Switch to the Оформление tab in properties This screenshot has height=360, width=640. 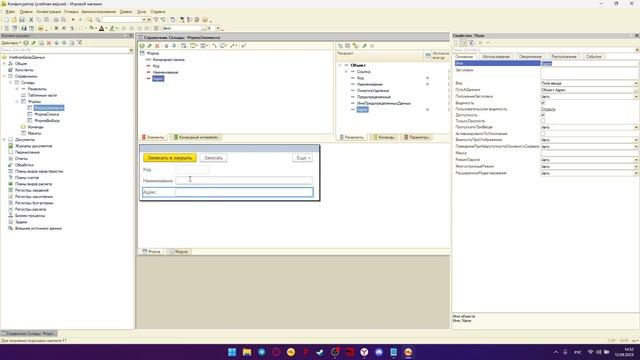click(x=530, y=57)
